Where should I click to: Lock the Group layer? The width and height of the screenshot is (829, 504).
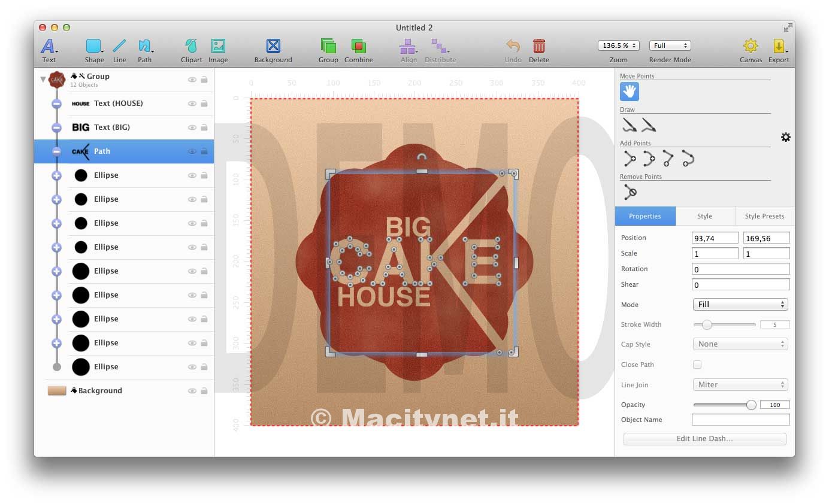tap(204, 80)
